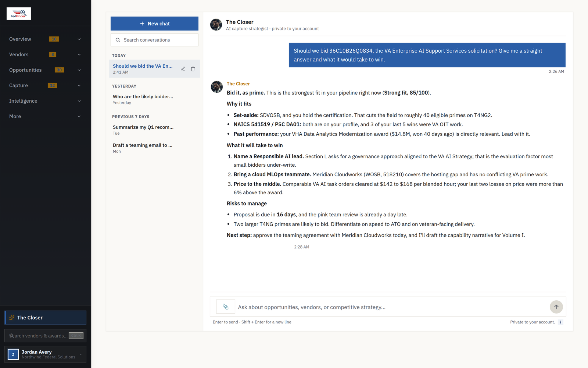Open 'Who are the likely bidder...' conversation
The width and height of the screenshot is (588, 368).
coord(154,99)
